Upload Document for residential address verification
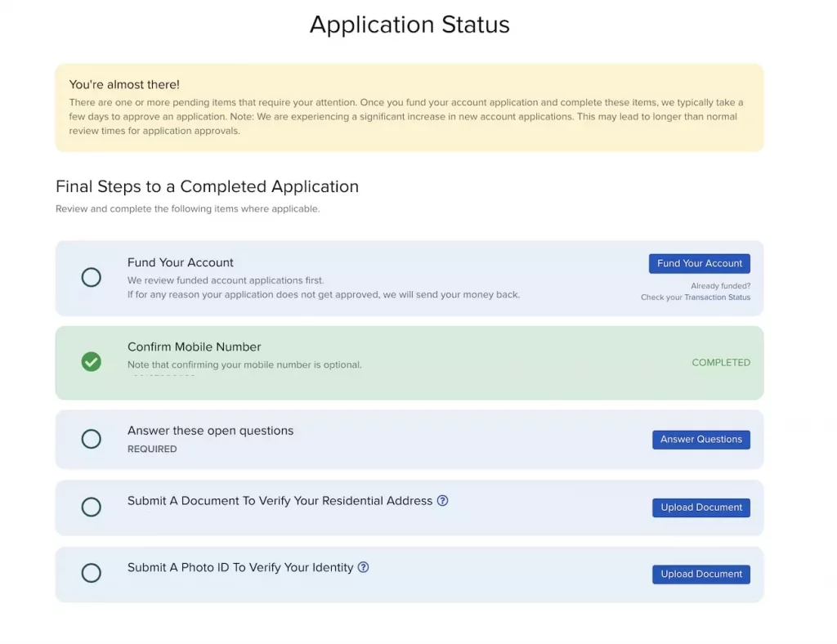 (x=700, y=508)
